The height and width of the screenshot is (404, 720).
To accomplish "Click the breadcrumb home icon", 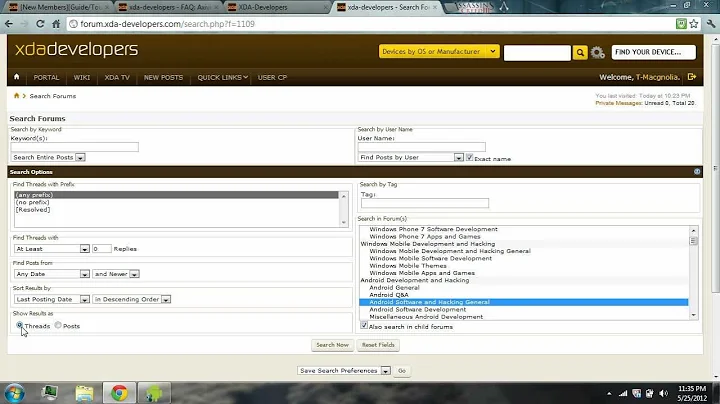I will (17, 95).
